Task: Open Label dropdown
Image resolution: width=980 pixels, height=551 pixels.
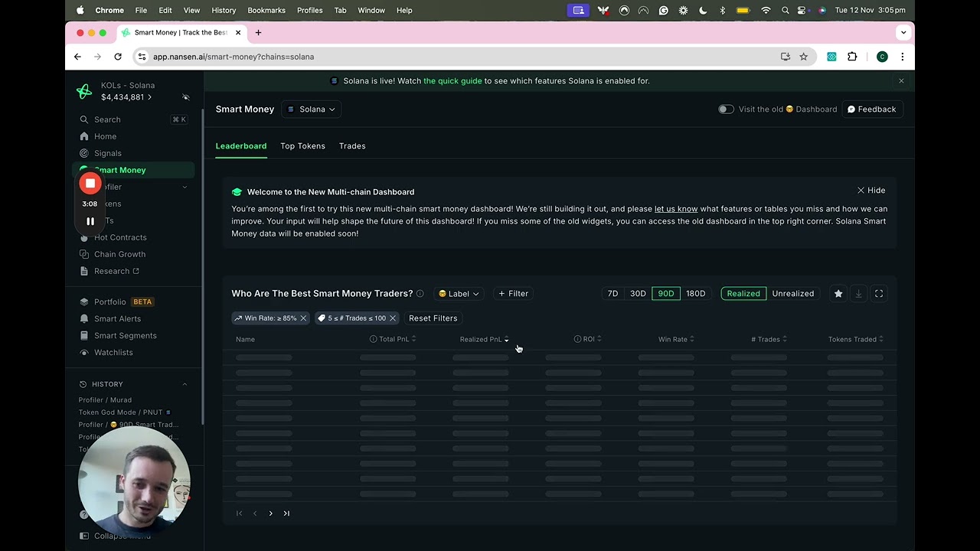Action: coord(459,294)
